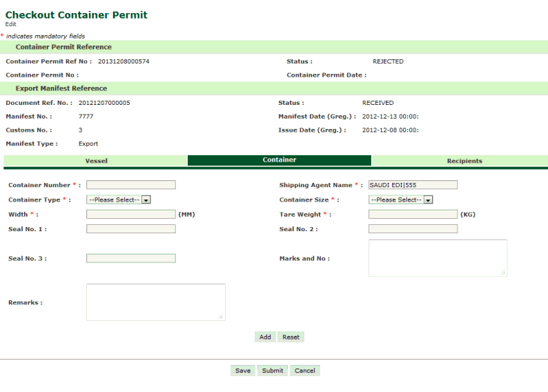548x392 pixels.
Task: Focus the Seal No. 1 field
Action: click(x=131, y=229)
